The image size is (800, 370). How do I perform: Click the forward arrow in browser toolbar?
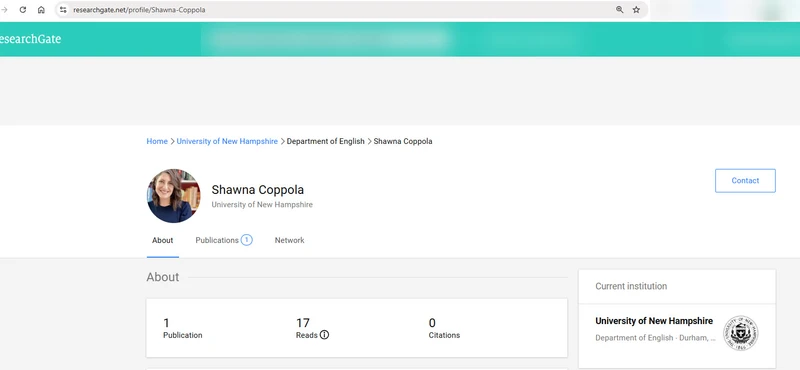click(4, 10)
